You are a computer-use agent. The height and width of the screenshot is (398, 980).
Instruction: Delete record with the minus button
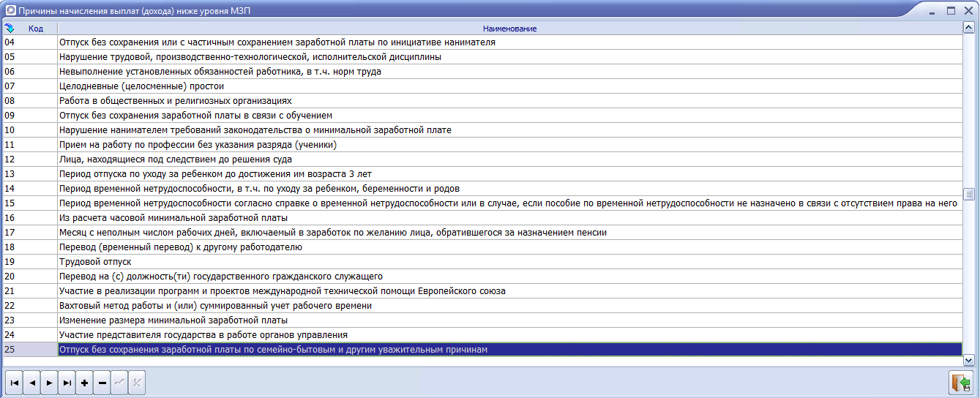coord(102,383)
